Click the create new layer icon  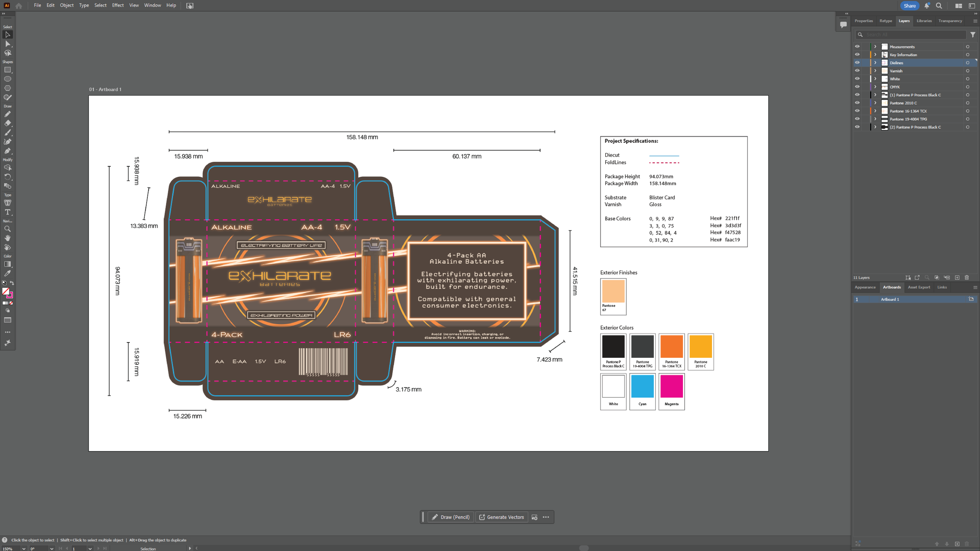(x=957, y=277)
